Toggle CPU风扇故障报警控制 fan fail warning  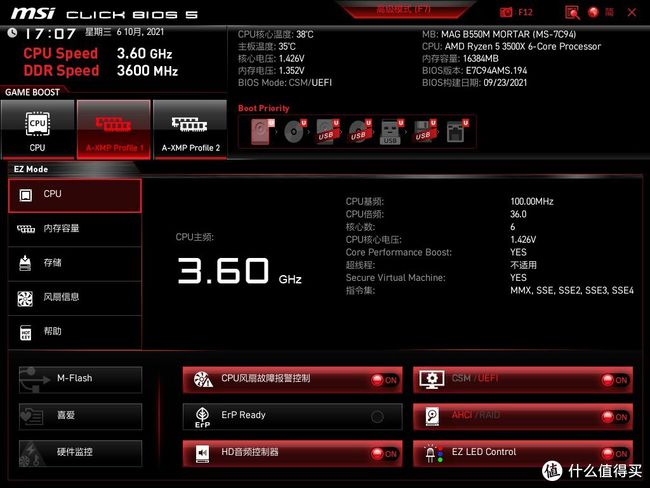tap(292, 379)
